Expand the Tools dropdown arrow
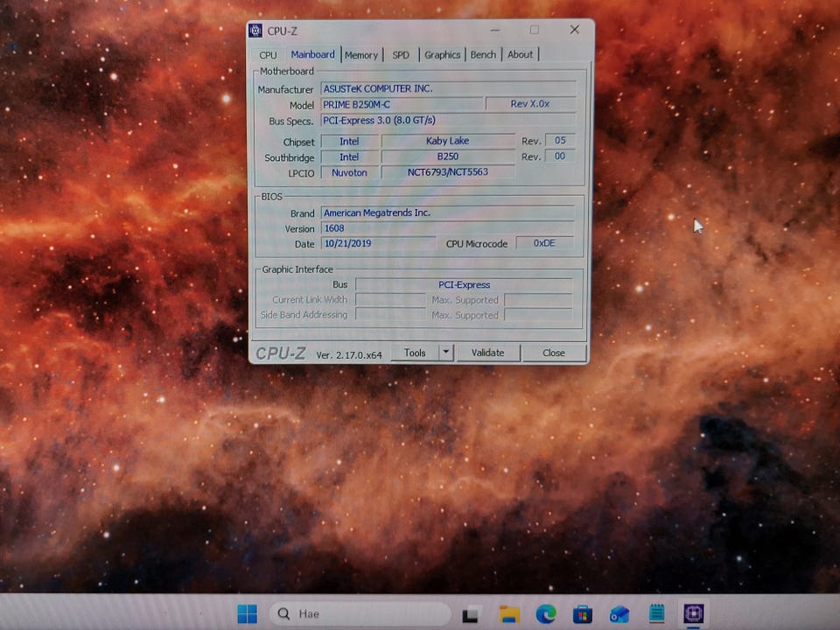This screenshot has width=840, height=630. coord(445,353)
